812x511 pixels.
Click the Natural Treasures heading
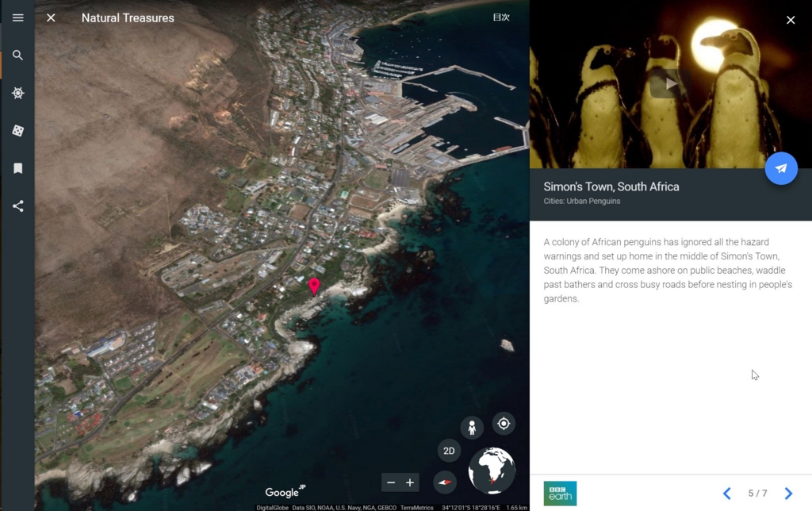pyautogui.click(x=128, y=17)
